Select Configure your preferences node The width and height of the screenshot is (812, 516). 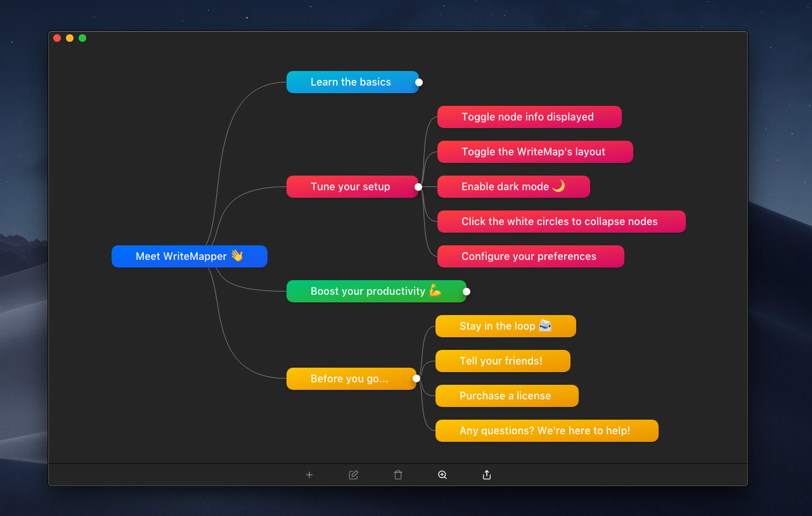coord(531,256)
